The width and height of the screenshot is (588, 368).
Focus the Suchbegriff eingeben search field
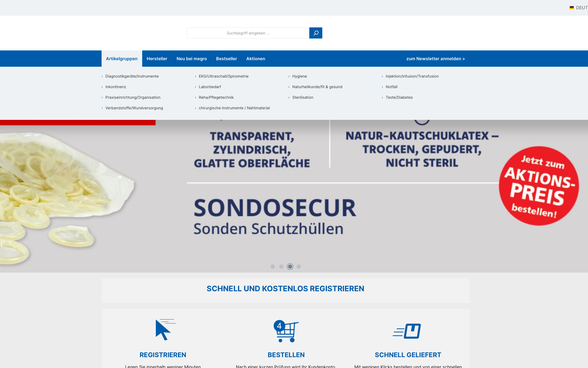(x=248, y=33)
